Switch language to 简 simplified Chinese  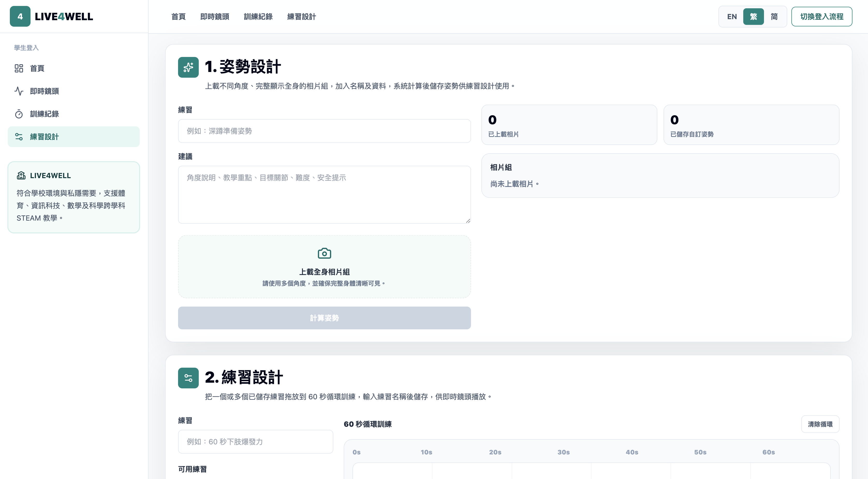coord(774,17)
